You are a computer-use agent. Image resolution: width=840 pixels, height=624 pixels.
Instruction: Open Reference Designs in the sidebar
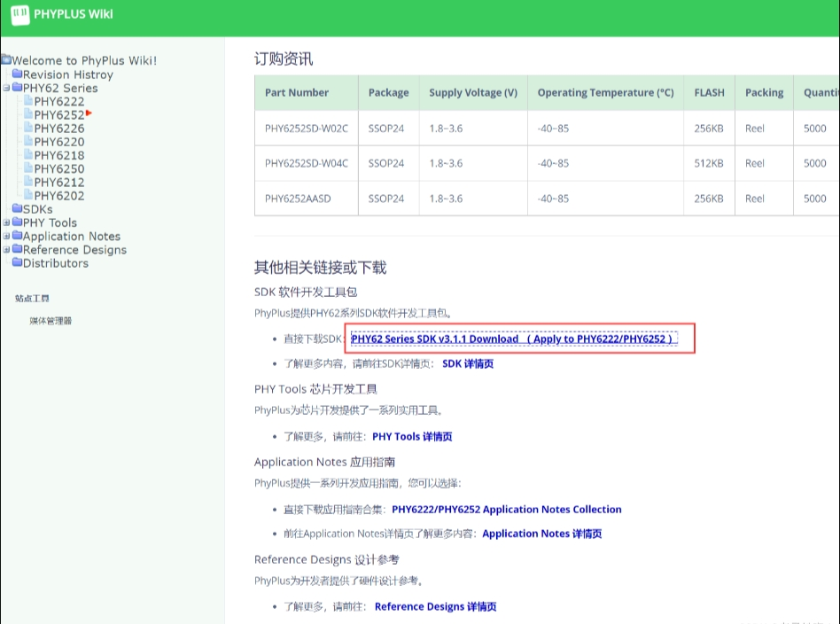click(75, 250)
